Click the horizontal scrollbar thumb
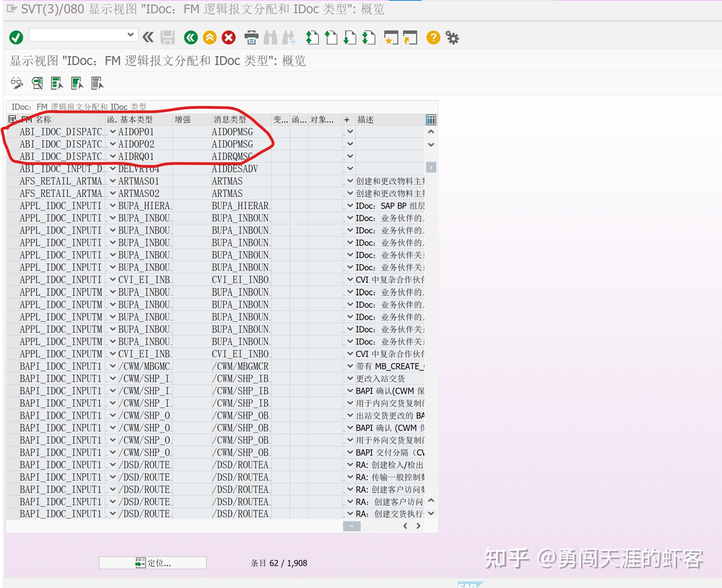 point(352,526)
